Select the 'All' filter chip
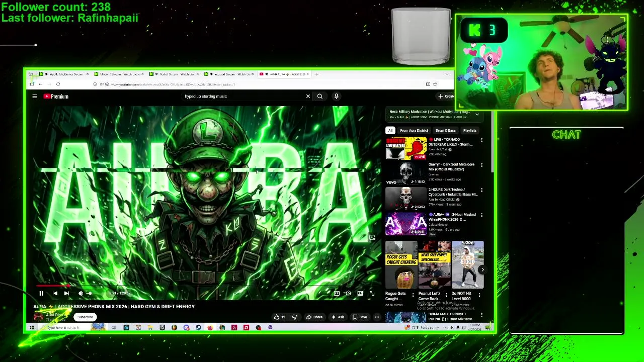The height and width of the screenshot is (362, 644). tap(390, 131)
